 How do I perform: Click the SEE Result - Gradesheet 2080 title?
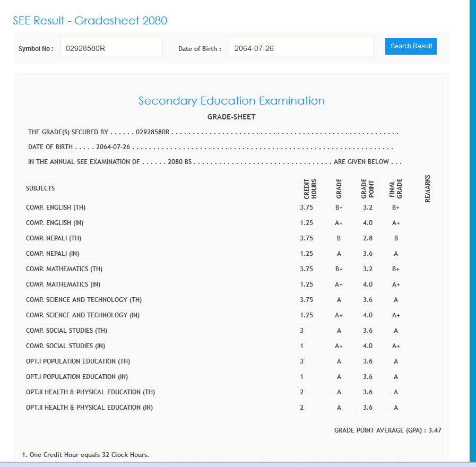(90, 21)
